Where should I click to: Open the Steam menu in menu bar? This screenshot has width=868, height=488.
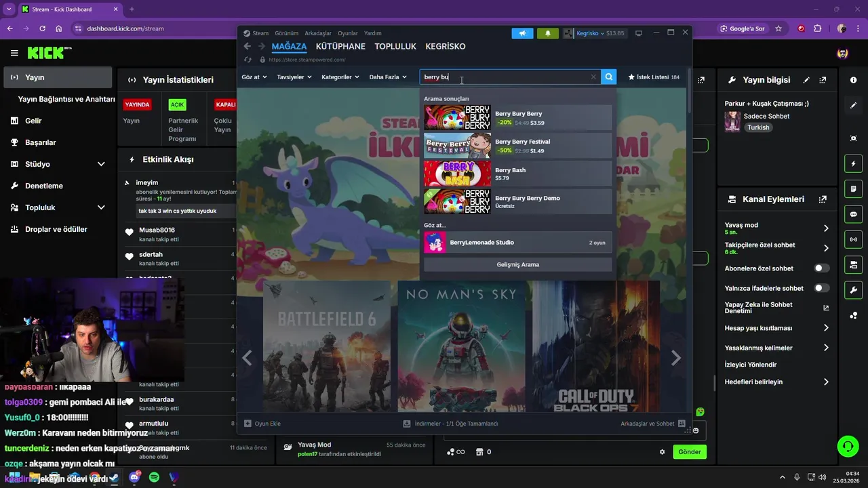[x=256, y=33]
